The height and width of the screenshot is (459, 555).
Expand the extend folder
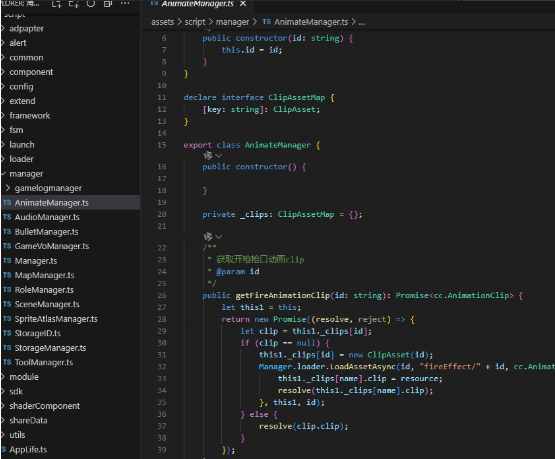[22, 101]
